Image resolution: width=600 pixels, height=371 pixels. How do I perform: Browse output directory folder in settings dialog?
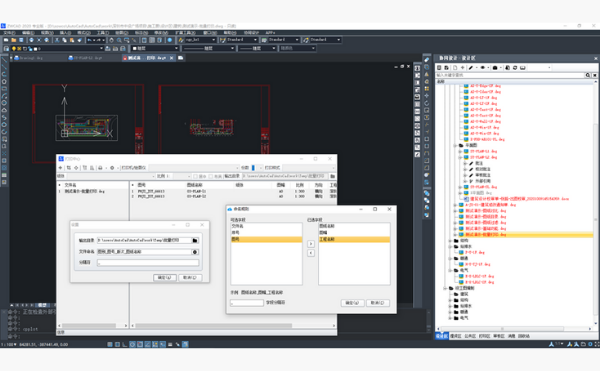click(195, 240)
